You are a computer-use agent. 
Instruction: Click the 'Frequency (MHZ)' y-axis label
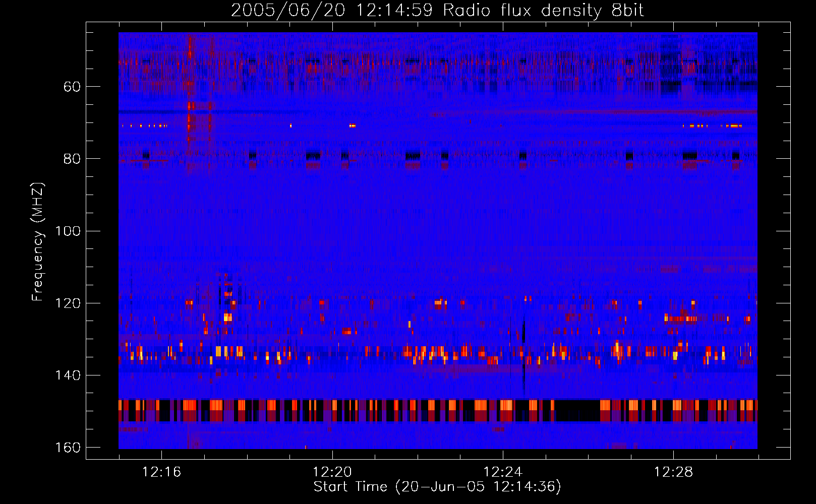38,242
